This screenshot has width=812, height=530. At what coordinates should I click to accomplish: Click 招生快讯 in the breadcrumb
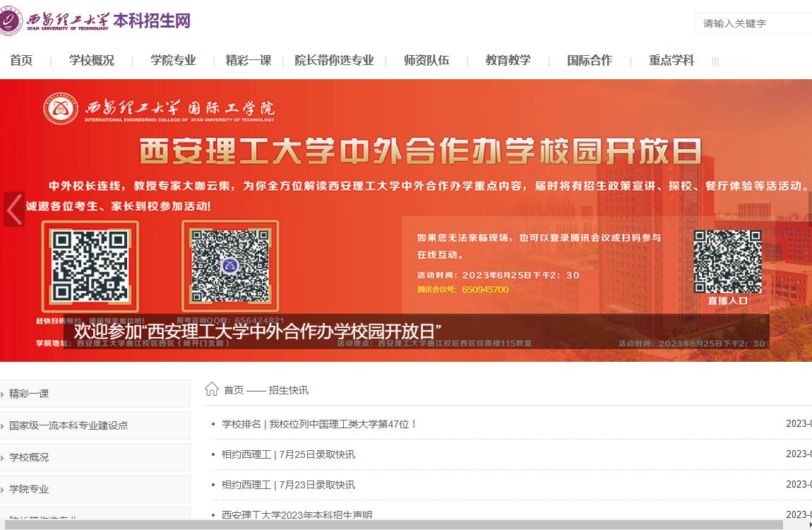click(x=289, y=390)
